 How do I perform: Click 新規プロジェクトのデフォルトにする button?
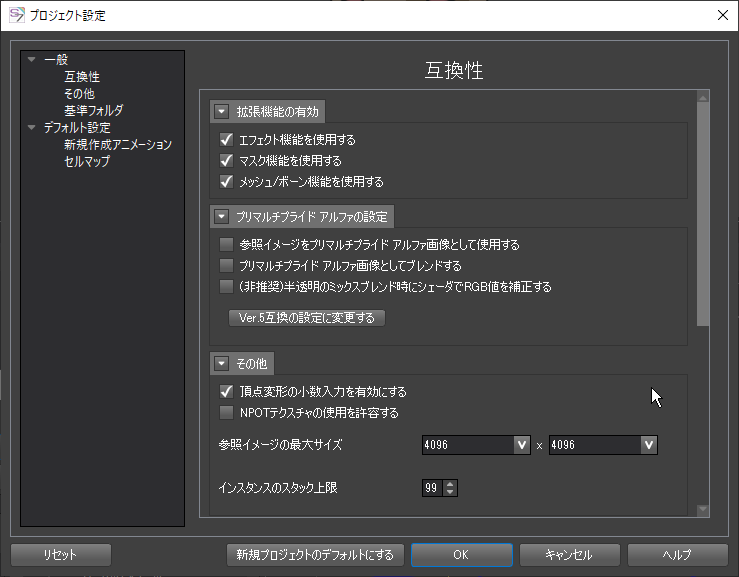[x=315, y=555]
